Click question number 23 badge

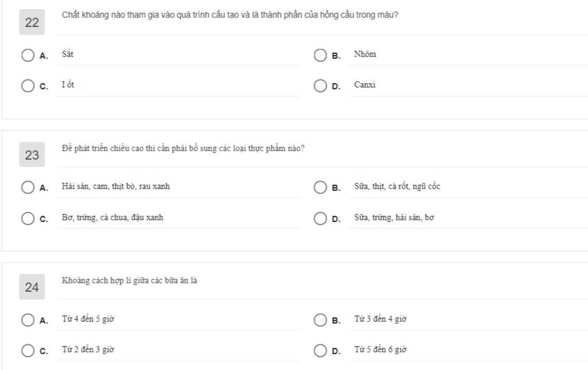32,155
